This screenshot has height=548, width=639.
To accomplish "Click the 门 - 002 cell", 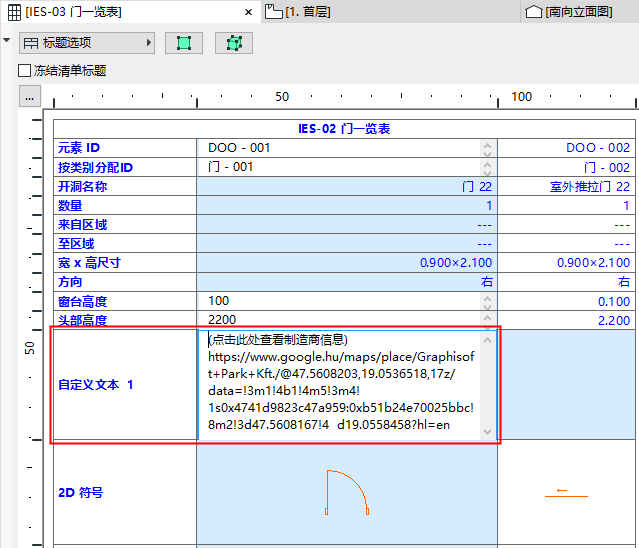I will 566,167.
